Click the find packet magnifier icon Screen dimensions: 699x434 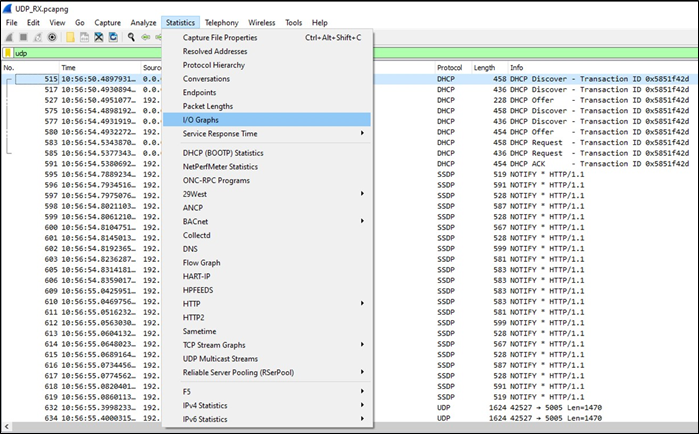pyautogui.click(x=131, y=37)
